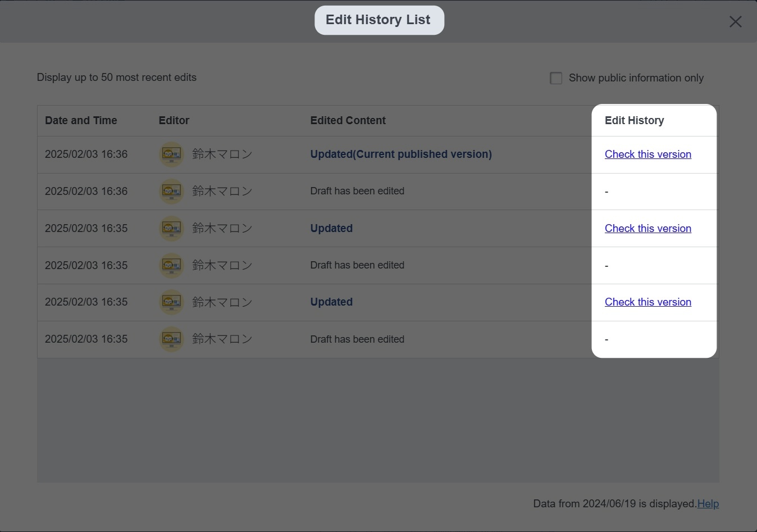This screenshot has height=532, width=757.
Task: Check the current published version's edit history
Action: [x=647, y=154]
